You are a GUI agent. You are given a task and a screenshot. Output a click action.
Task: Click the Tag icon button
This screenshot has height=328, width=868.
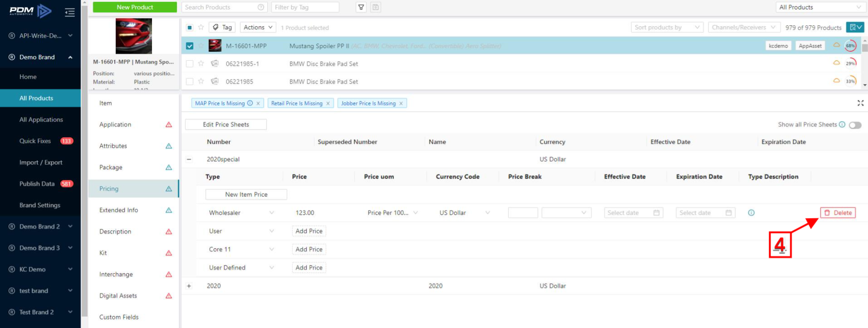pos(222,27)
